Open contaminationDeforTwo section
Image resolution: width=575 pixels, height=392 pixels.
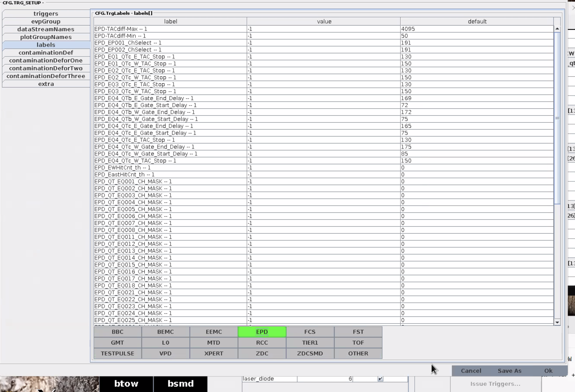click(46, 68)
